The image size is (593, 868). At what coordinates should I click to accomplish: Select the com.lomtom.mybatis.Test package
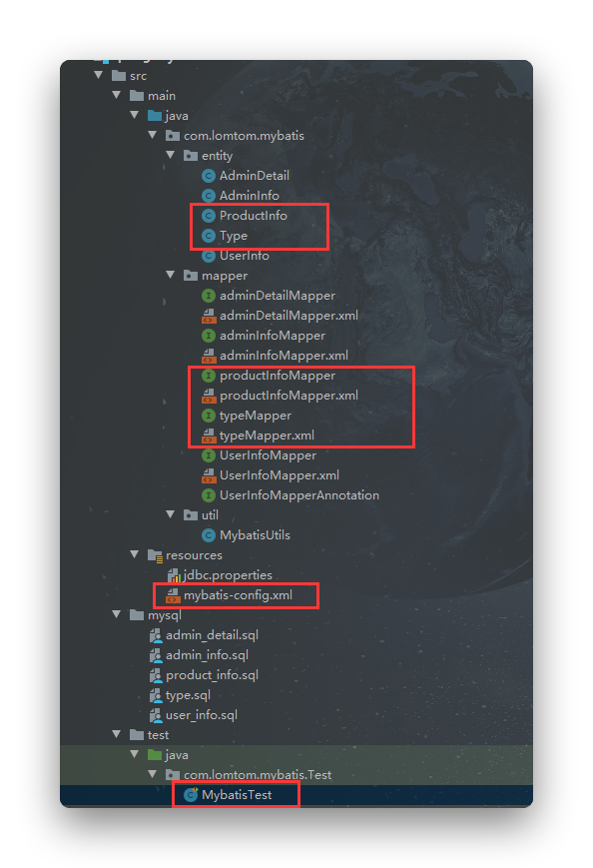[x=258, y=775]
